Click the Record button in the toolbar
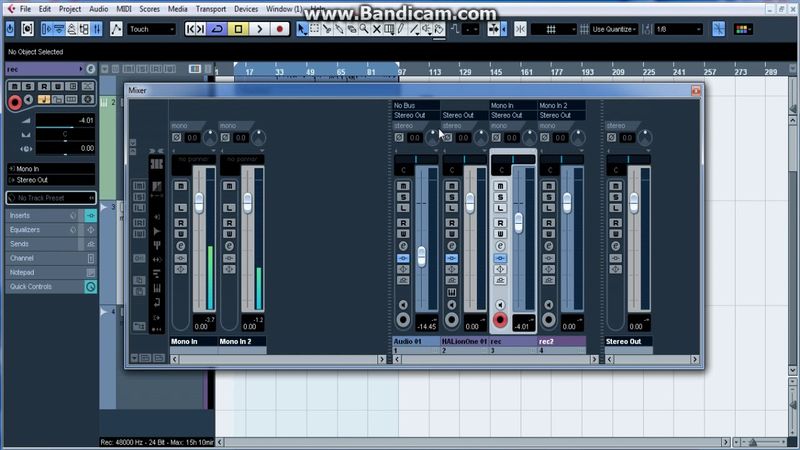Screen dimensions: 800x450 279,29
